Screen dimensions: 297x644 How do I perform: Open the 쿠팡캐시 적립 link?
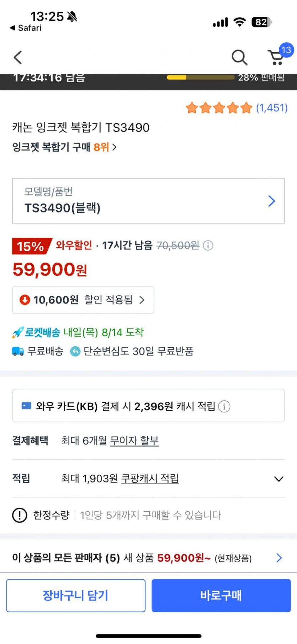(x=150, y=479)
